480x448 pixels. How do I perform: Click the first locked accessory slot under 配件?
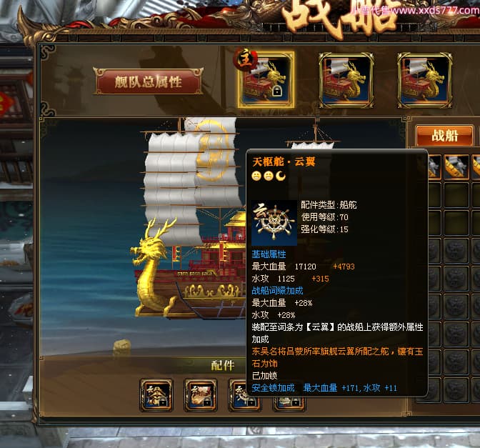click(156, 395)
